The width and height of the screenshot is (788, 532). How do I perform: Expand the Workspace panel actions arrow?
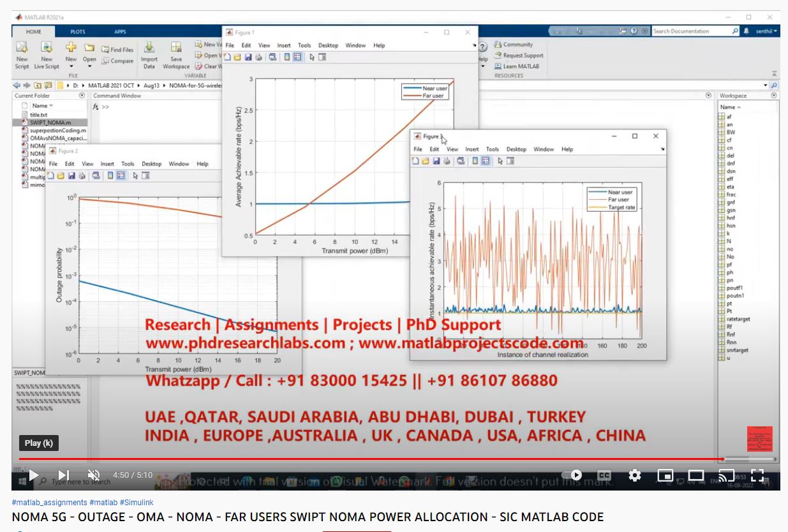click(x=774, y=96)
